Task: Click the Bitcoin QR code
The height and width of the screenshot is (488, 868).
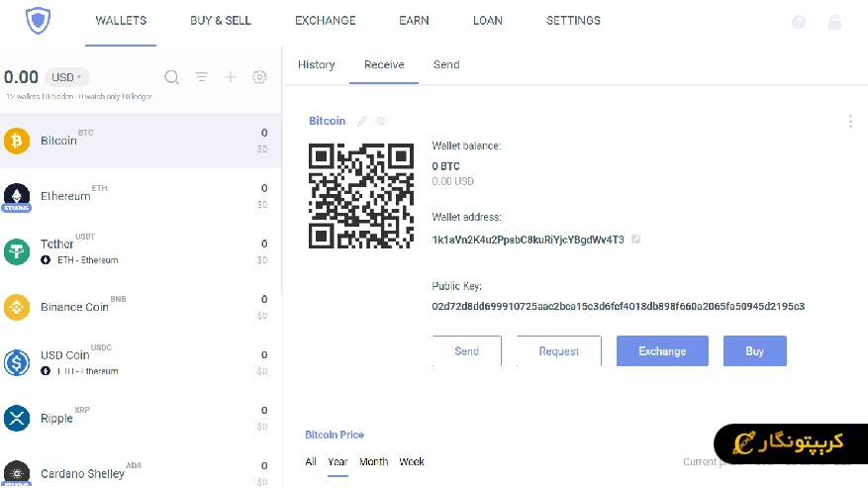Action: [x=361, y=196]
